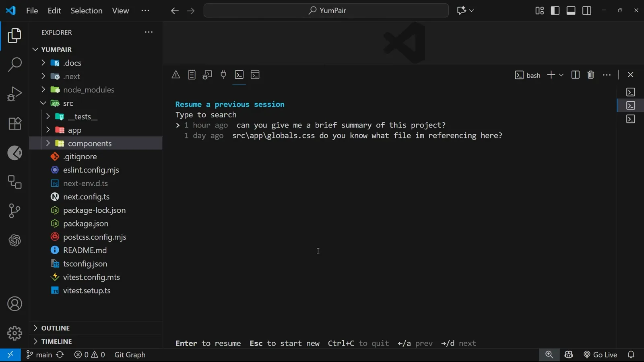Open Git Graph from status bar
This screenshot has width=644, height=362.
(130, 355)
